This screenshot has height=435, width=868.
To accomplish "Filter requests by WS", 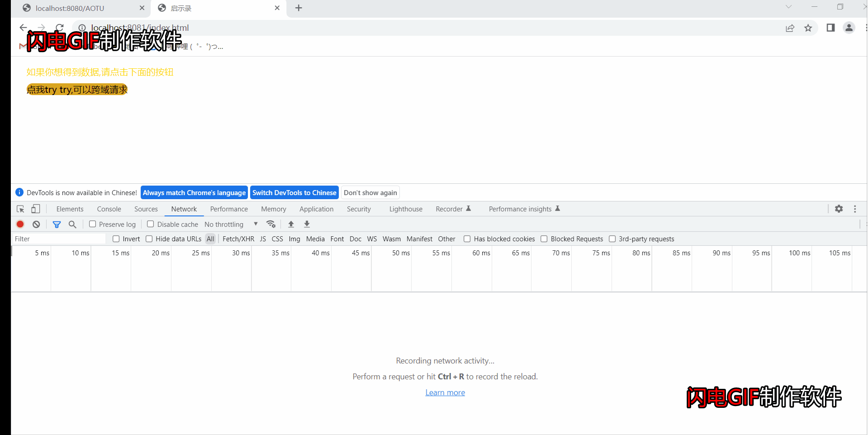I will tap(372, 239).
